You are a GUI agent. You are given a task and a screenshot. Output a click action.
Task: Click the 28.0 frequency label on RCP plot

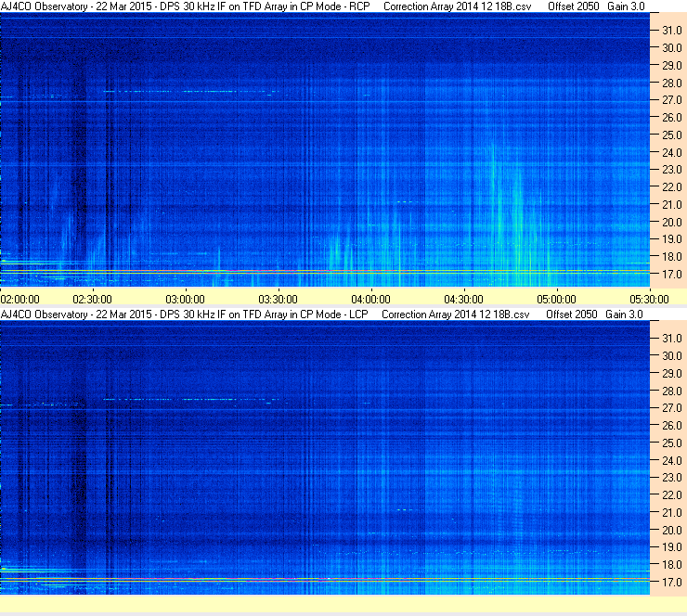pos(671,83)
